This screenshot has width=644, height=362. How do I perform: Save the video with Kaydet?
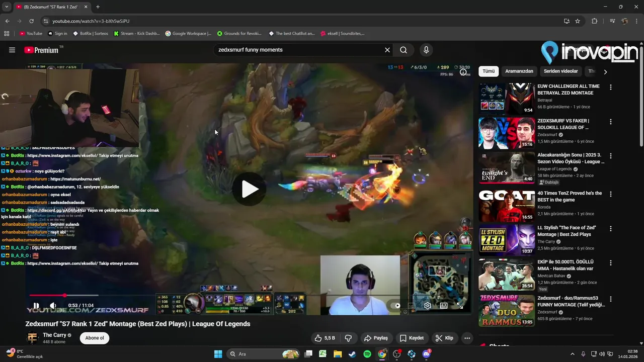coord(412,338)
